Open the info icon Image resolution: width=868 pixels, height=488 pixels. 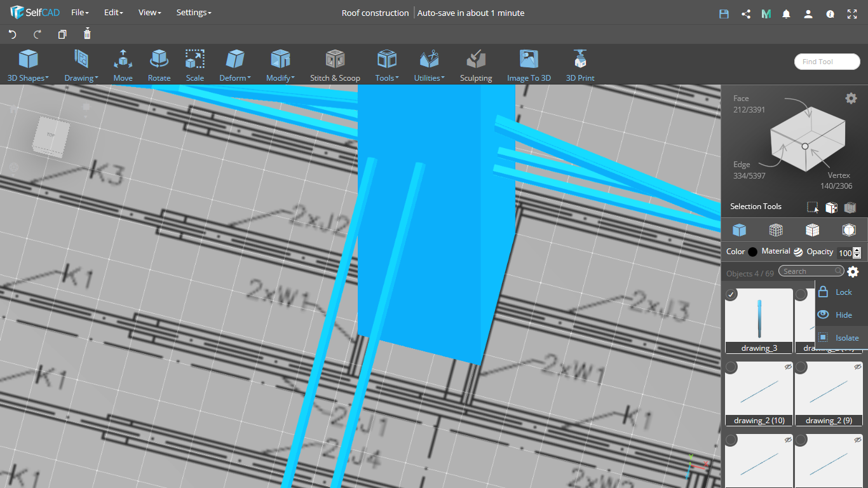[830, 13]
